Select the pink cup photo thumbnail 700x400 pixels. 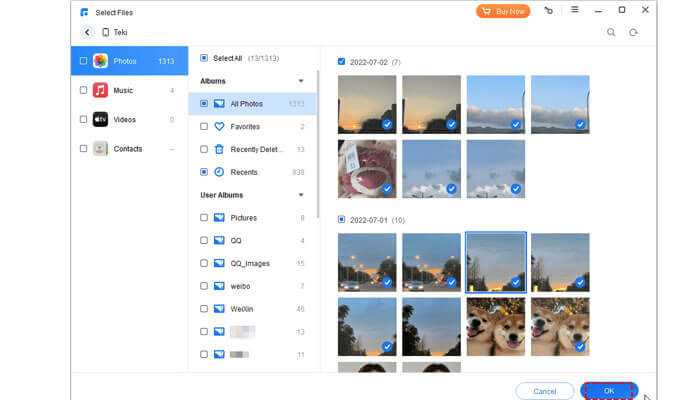click(367, 168)
